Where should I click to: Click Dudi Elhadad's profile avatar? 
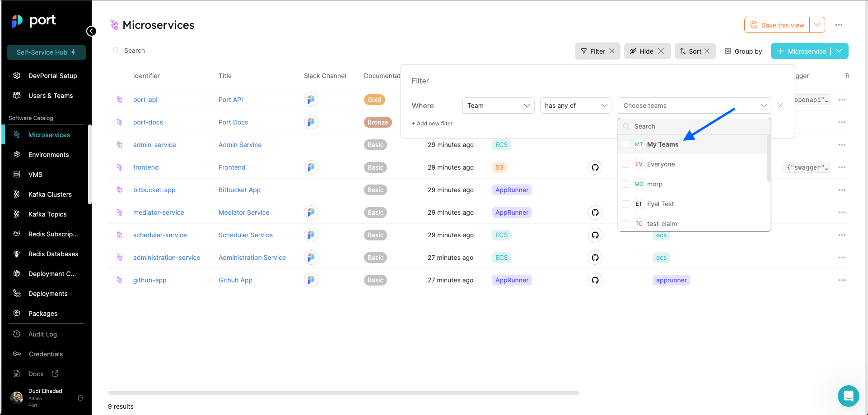(x=17, y=397)
